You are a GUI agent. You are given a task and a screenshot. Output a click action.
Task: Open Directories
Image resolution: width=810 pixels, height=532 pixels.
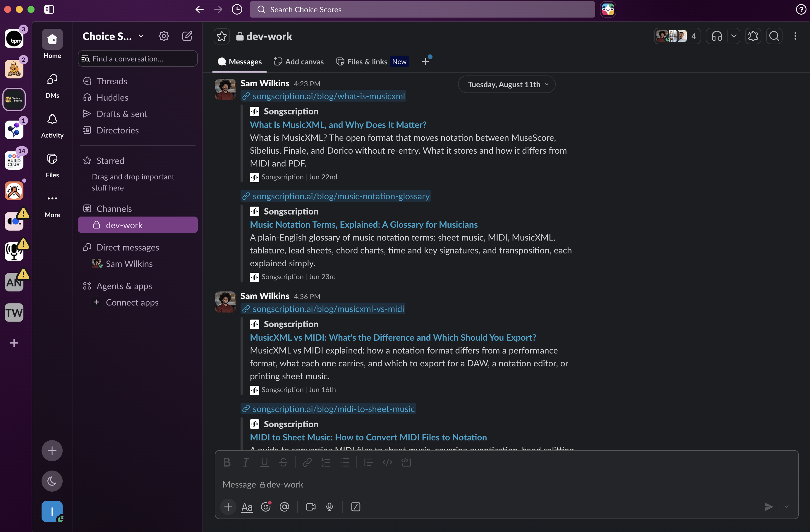pyautogui.click(x=138, y=130)
